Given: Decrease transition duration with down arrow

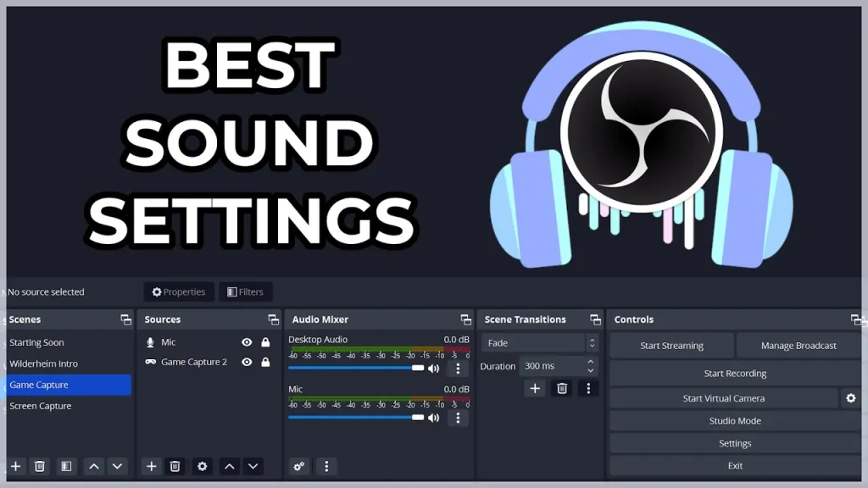Looking at the screenshot, I should 591,370.
